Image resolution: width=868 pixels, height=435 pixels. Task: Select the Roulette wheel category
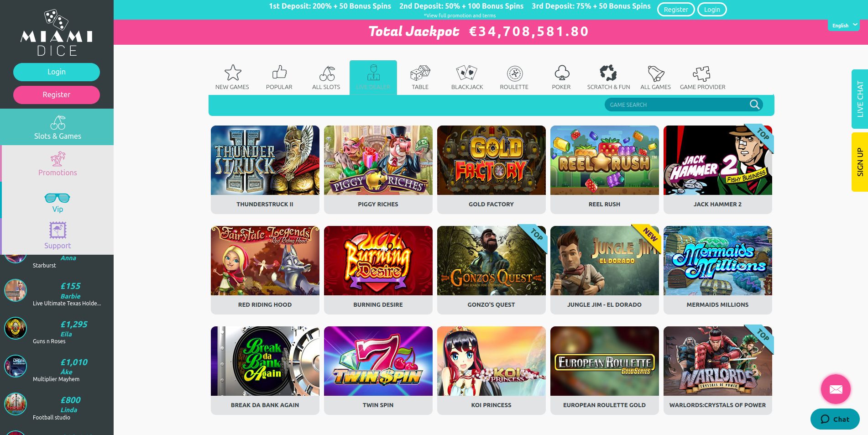tap(514, 77)
